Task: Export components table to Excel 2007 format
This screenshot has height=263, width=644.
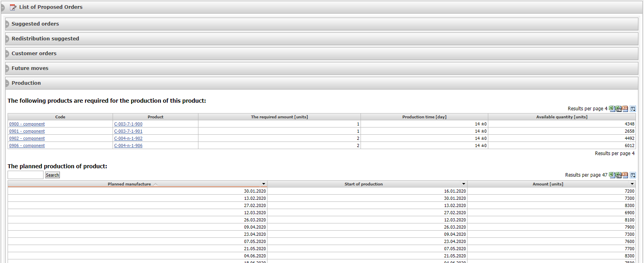Action: click(x=618, y=109)
